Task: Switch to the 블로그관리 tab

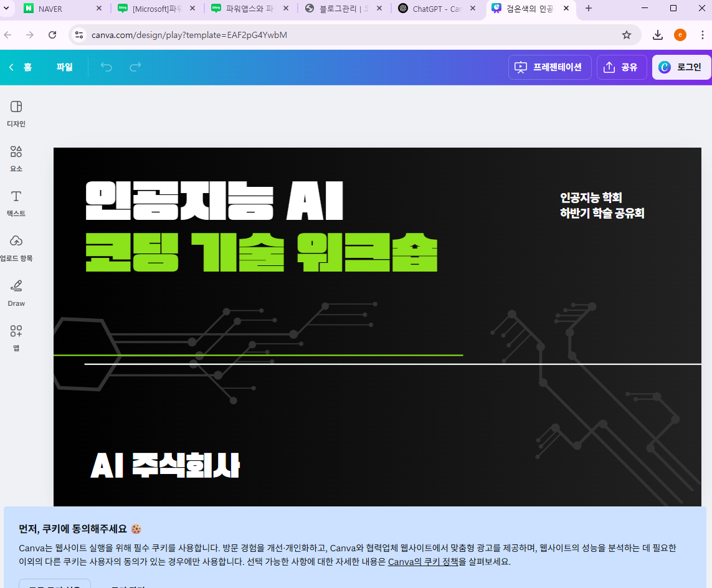Action: coord(343,9)
